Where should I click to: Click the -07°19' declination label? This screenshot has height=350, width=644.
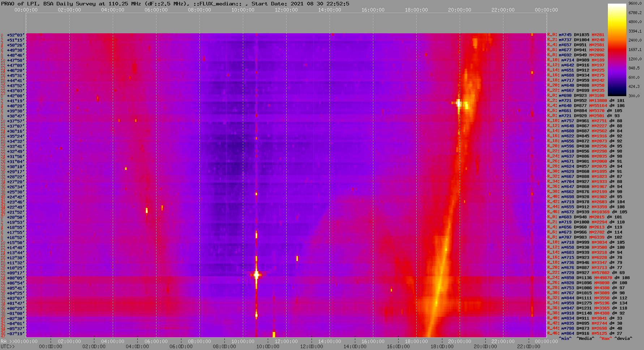[x=16, y=334]
